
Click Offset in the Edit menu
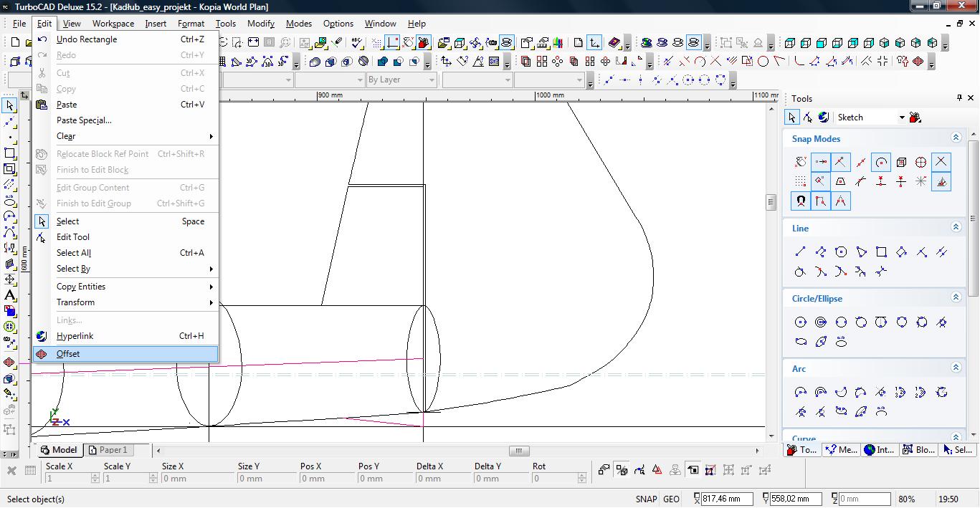click(x=68, y=354)
